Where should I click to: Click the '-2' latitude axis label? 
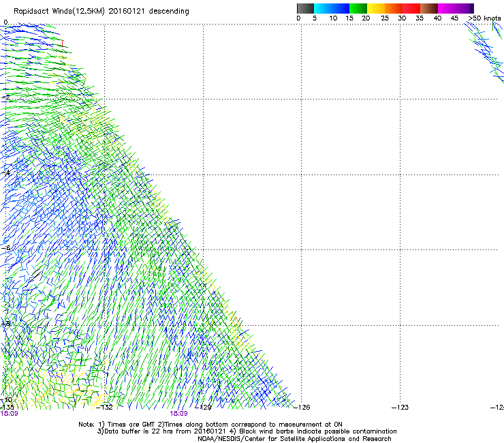(x=6, y=97)
